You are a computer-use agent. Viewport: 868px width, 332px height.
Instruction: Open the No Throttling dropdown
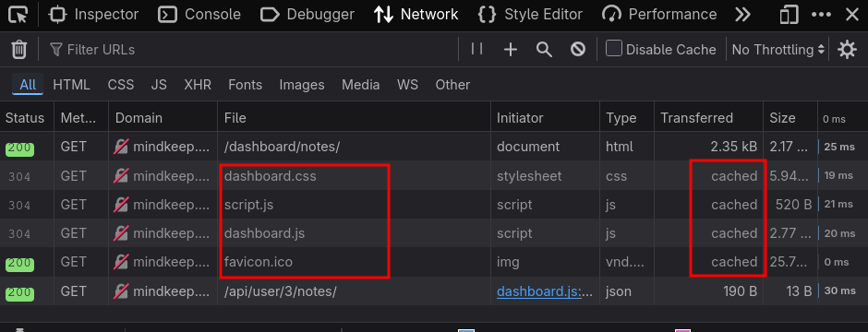pyautogui.click(x=778, y=50)
